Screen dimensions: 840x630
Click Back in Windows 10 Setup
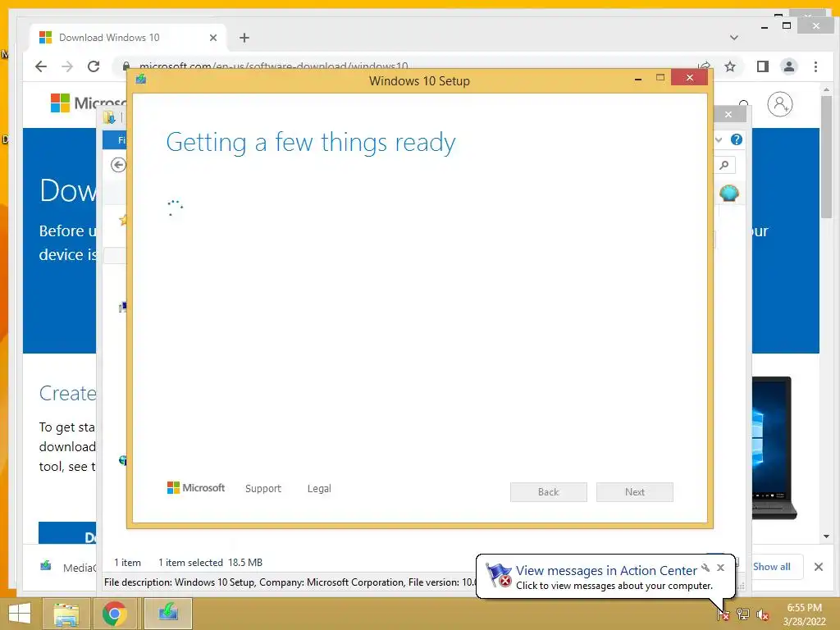point(549,492)
